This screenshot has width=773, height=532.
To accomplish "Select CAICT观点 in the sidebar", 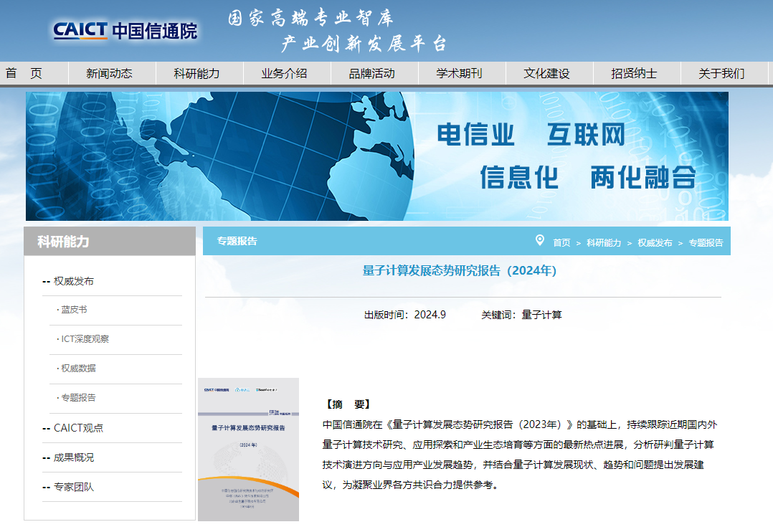I will click(x=78, y=428).
